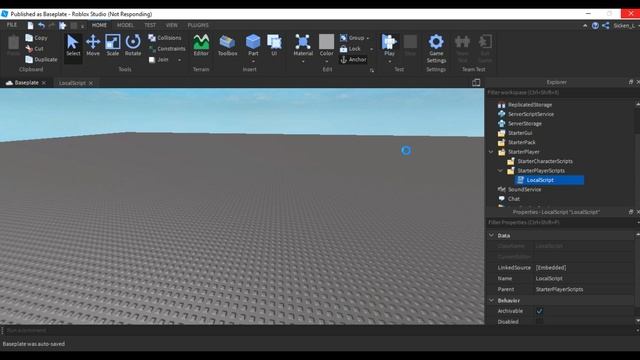Duplicate the selected object
Screen dimensions: 640x360
point(41,60)
